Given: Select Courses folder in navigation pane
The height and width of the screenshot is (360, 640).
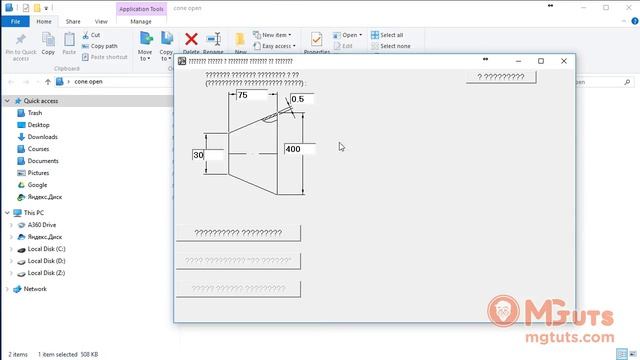Looking at the screenshot, I should [38, 149].
